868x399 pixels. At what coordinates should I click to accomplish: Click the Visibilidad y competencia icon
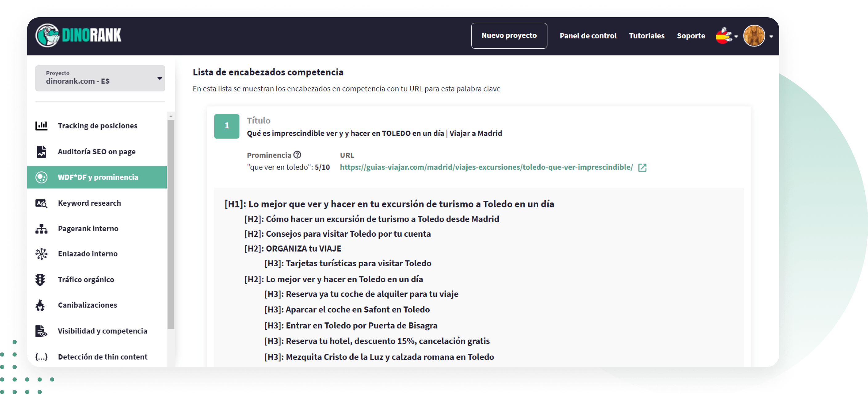[x=41, y=331]
